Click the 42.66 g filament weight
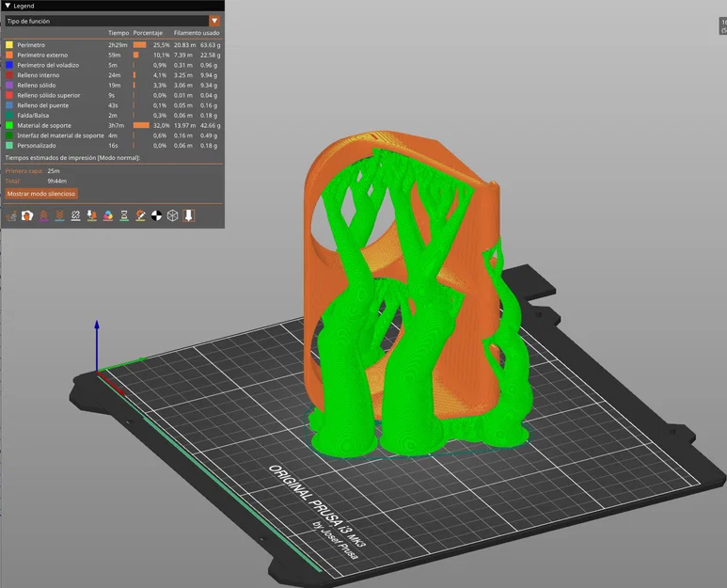Viewport: 727px width, 588px height. [x=211, y=126]
